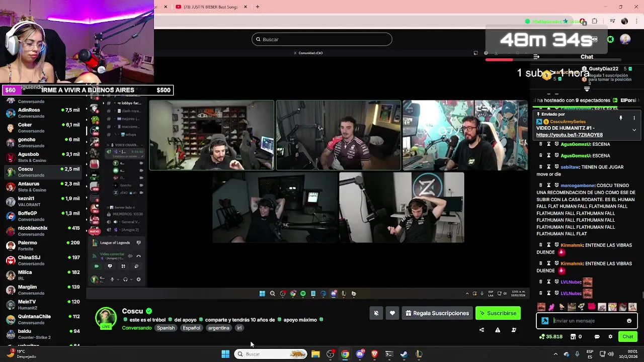The image size is (644, 362).
Task: Expand the gift leaderboard handle
Action: 587,89
